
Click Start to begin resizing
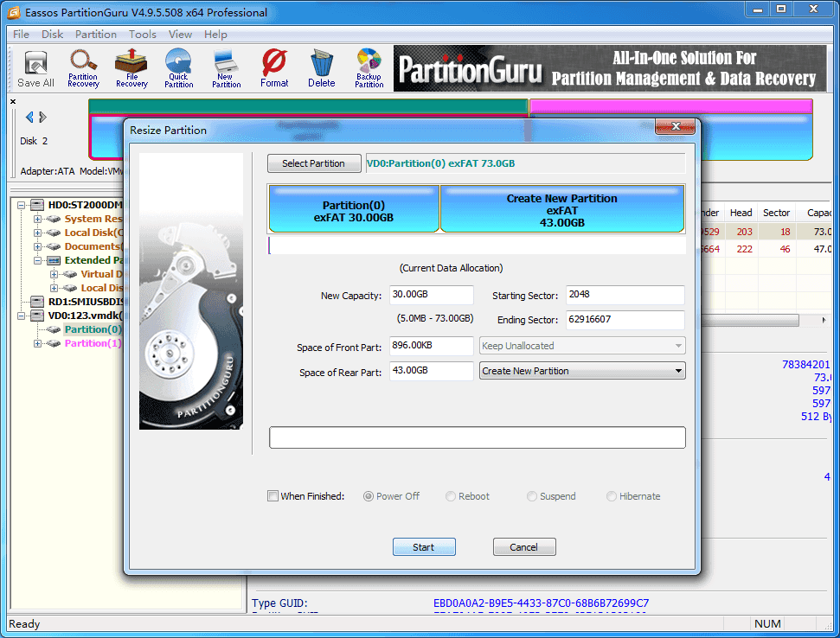tap(424, 547)
